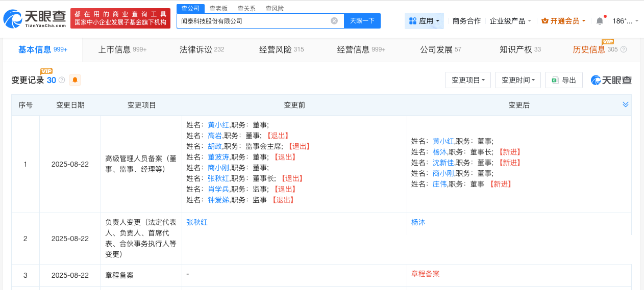Image resolution: width=644 pixels, height=290 pixels.
Task: Clear the search box with the X icon
Action: pos(334,21)
